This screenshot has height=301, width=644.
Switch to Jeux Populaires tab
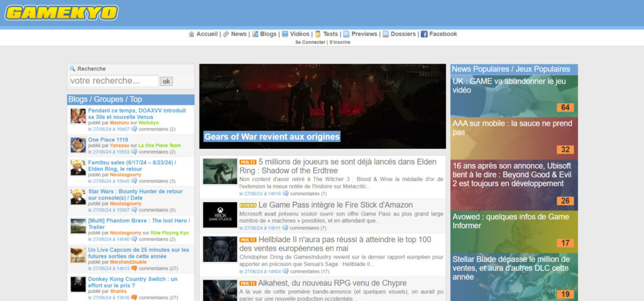(543, 69)
